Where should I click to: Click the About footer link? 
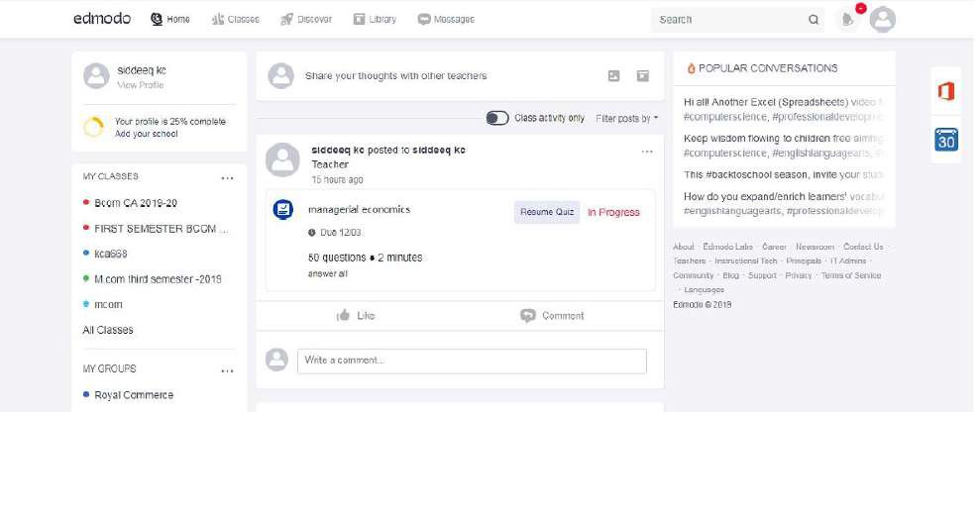pyautogui.click(x=683, y=247)
